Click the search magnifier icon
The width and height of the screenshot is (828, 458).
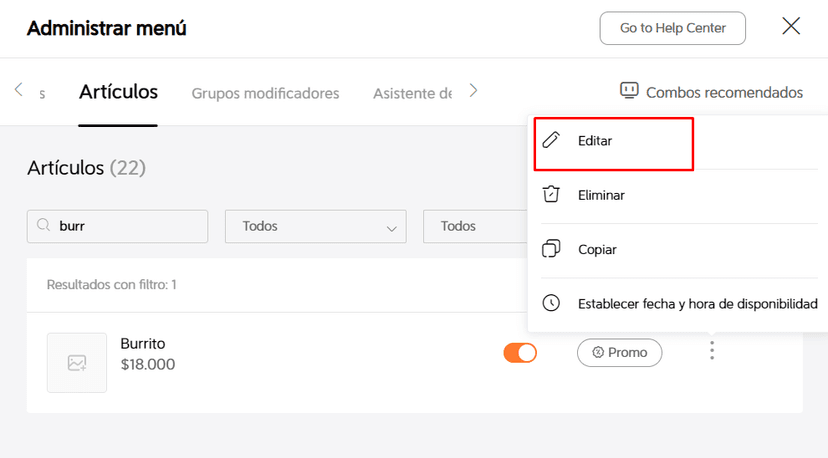[x=43, y=226]
